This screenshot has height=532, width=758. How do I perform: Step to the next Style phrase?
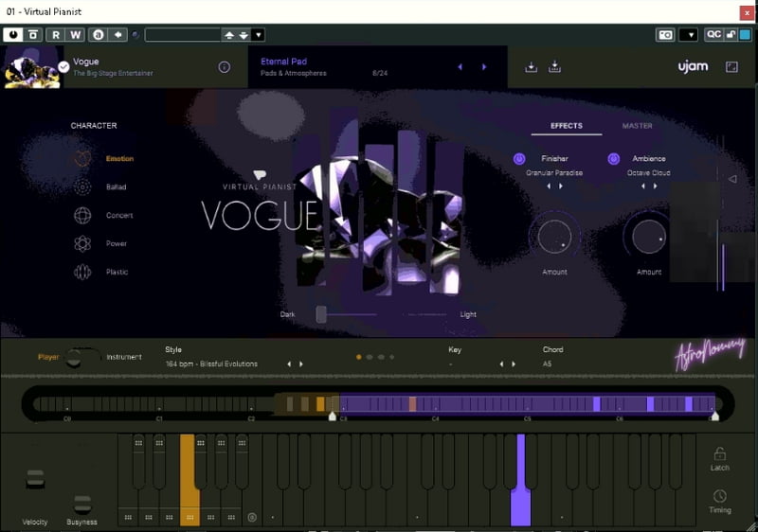coord(301,364)
